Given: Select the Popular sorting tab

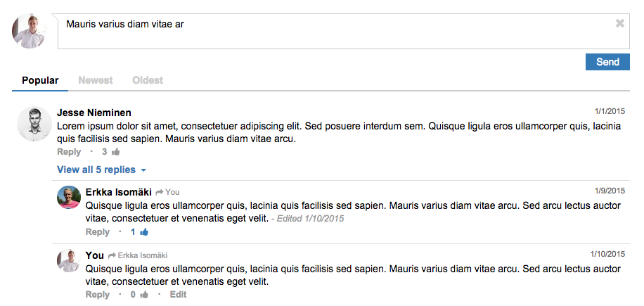Looking at the screenshot, I should click(x=40, y=80).
